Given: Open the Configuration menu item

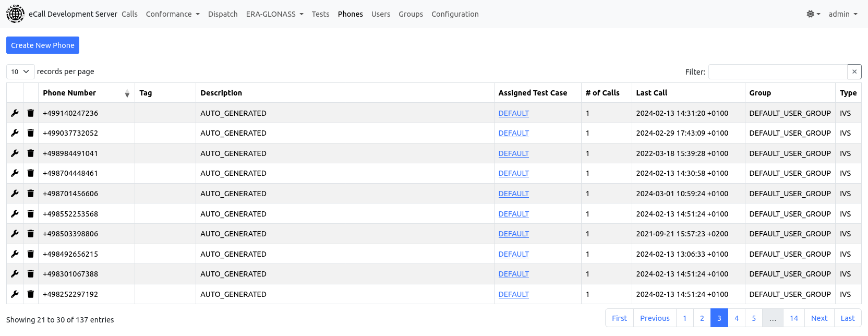Looking at the screenshot, I should (455, 14).
